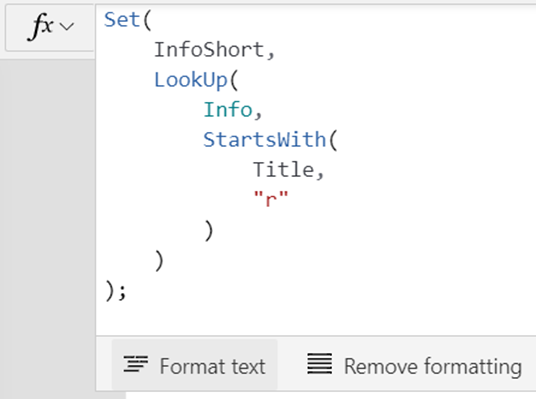Click the Remove formatting button
Image resolution: width=536 pixels, height=399 pixels.
[414, 365]
